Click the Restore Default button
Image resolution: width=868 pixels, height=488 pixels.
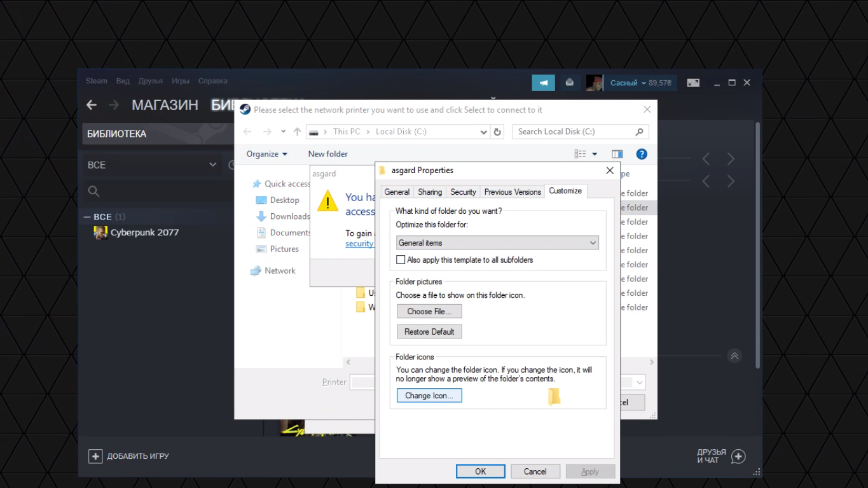tap(429, 331)
